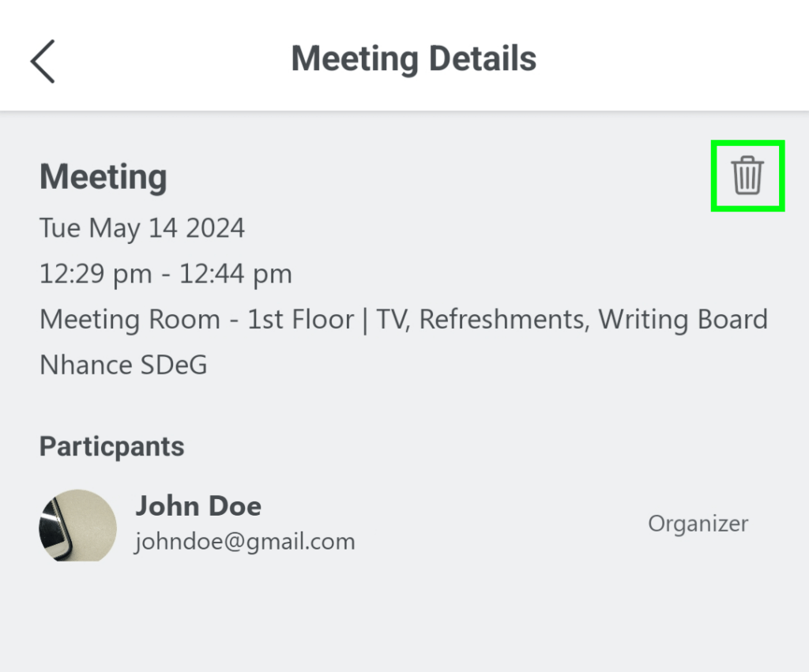Click the participant name John Doe

tap(198, 506)
